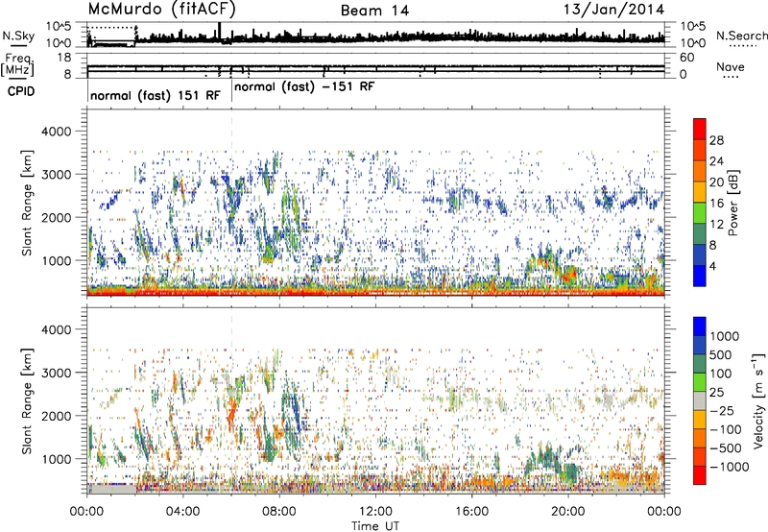Viewport: 768px width, 532px height.
Task: Click the "18" tick on the frequency axis
Action: click(64, 58)
